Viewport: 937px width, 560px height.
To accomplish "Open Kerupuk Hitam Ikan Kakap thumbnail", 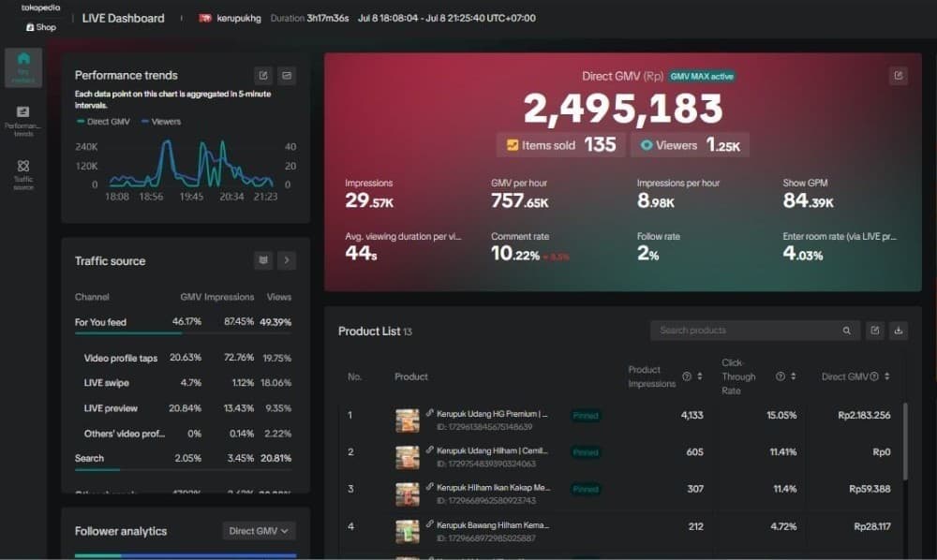I will [407, 494].
